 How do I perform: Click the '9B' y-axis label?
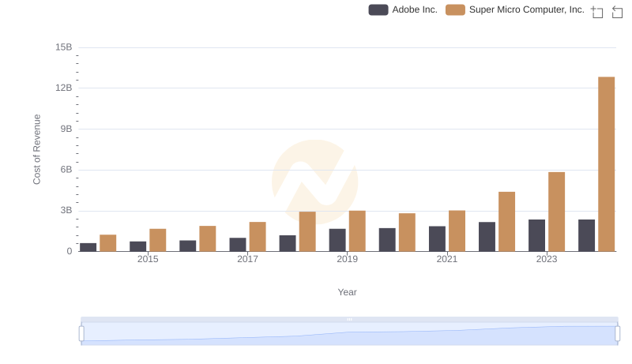coord(66,129)
